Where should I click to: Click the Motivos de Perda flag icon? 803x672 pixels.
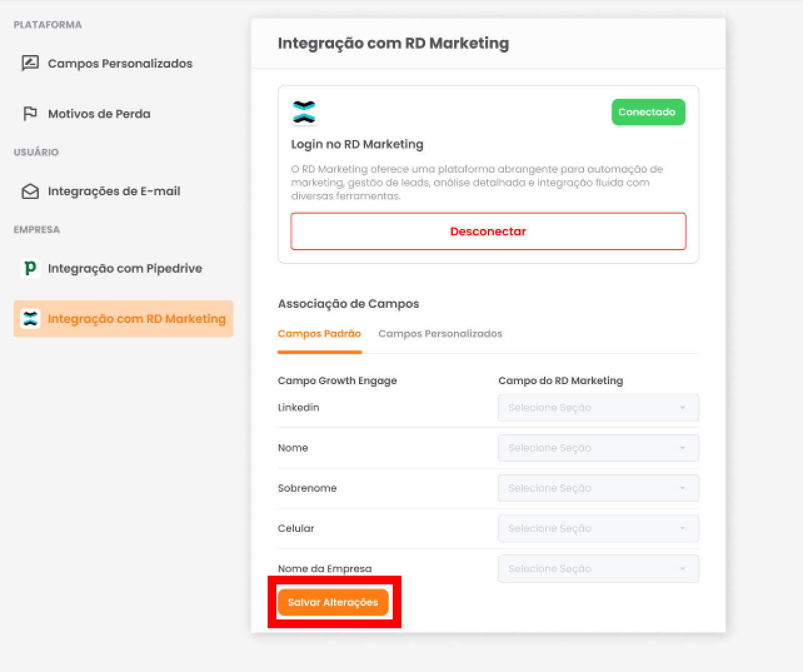[29, 113]
